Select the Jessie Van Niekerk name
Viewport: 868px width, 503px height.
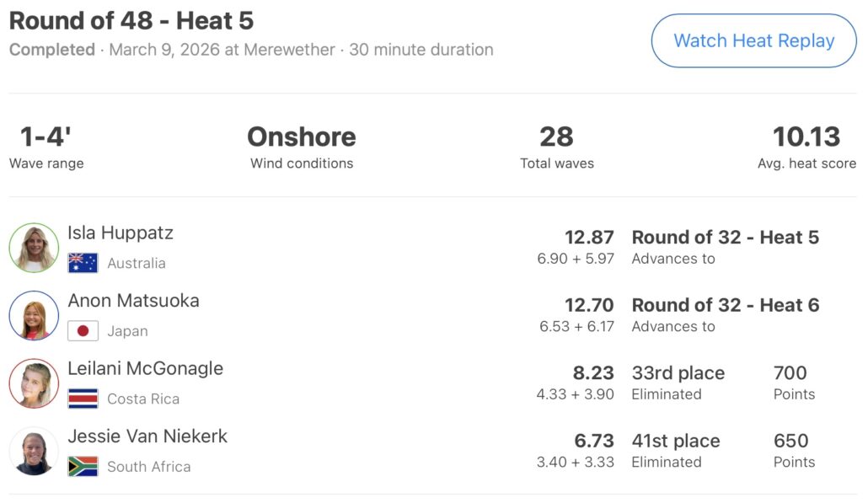tap(147, 436)
